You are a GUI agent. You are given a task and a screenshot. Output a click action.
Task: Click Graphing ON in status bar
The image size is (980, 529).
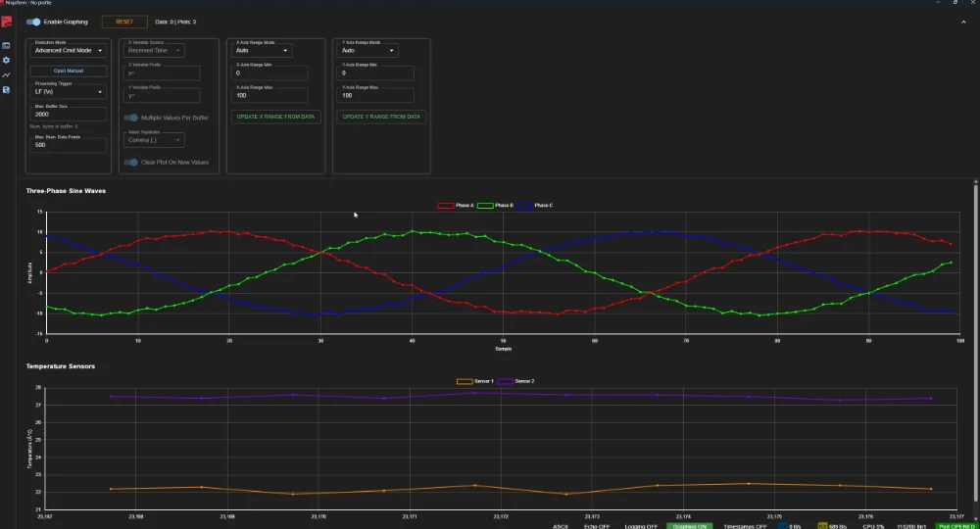(x=690, y=526)
